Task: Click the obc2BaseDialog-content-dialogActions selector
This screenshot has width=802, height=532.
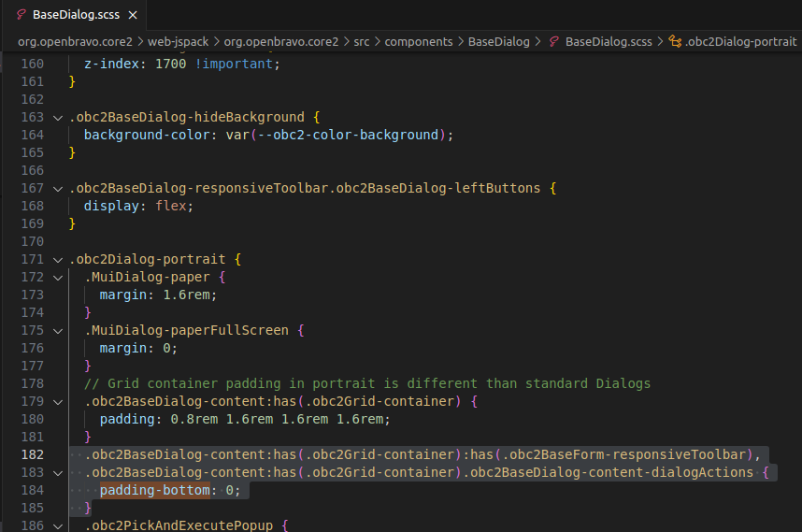Action: (x=609, y=472)
